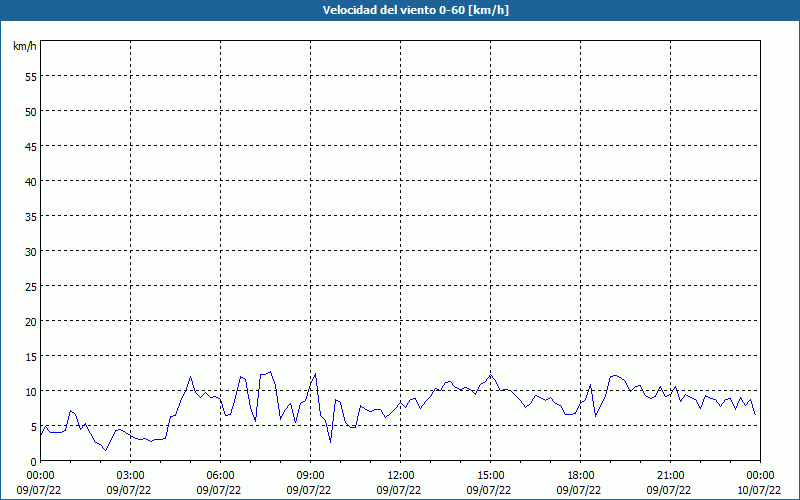Click the y-axis value 0
The image size is (800, 500).
point(34,462)
